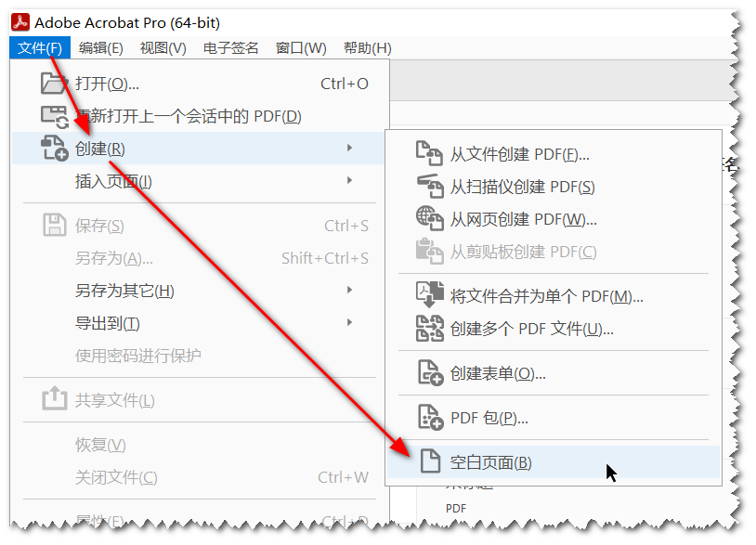Expand the 导出到(T) submenu arrow
This screenshot has width=756, height=545.
coord(349,322)
